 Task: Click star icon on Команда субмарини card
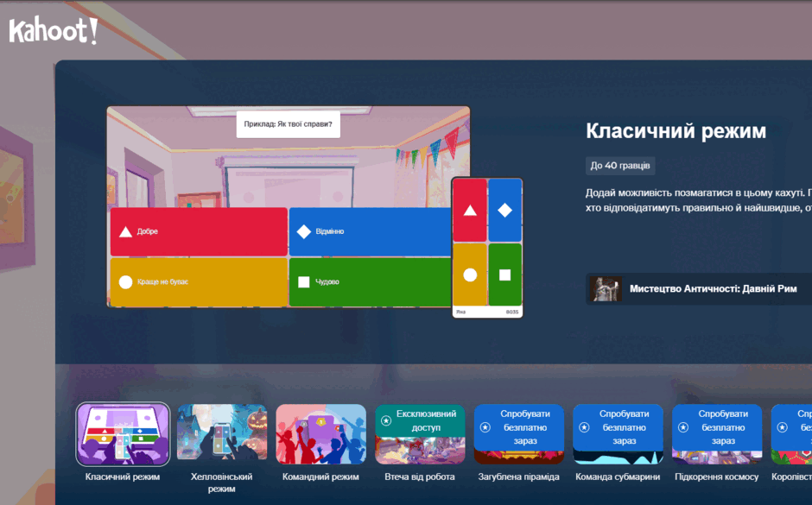[x=584, y=427]
